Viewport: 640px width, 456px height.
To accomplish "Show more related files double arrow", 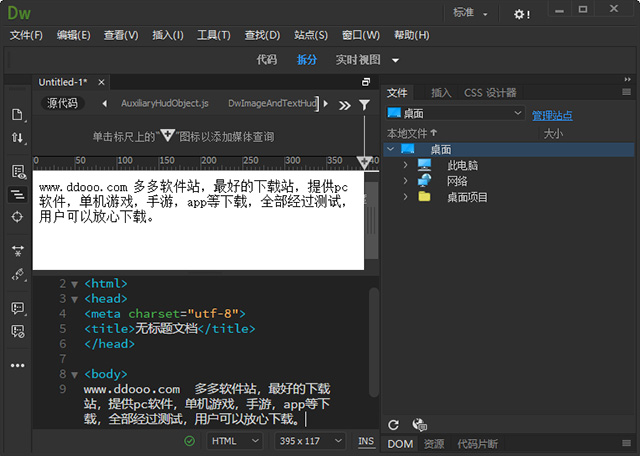I will coord(345,105).
